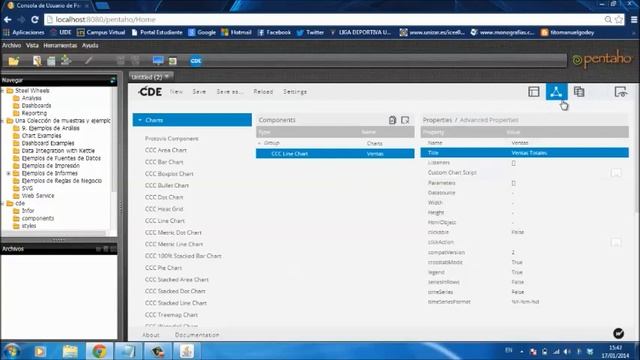Add a CCC Pie Chart component
This screenshot has height=360, width=640.
coord(163,268)
